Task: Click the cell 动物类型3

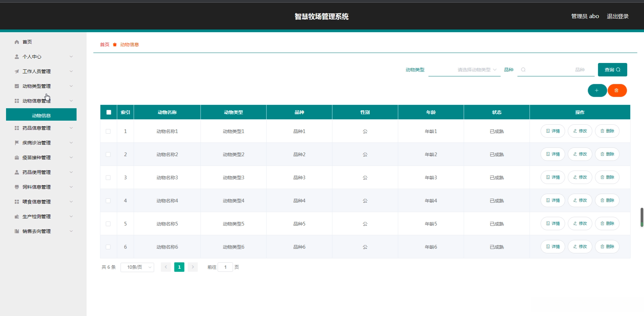Action: click(233, 178)
